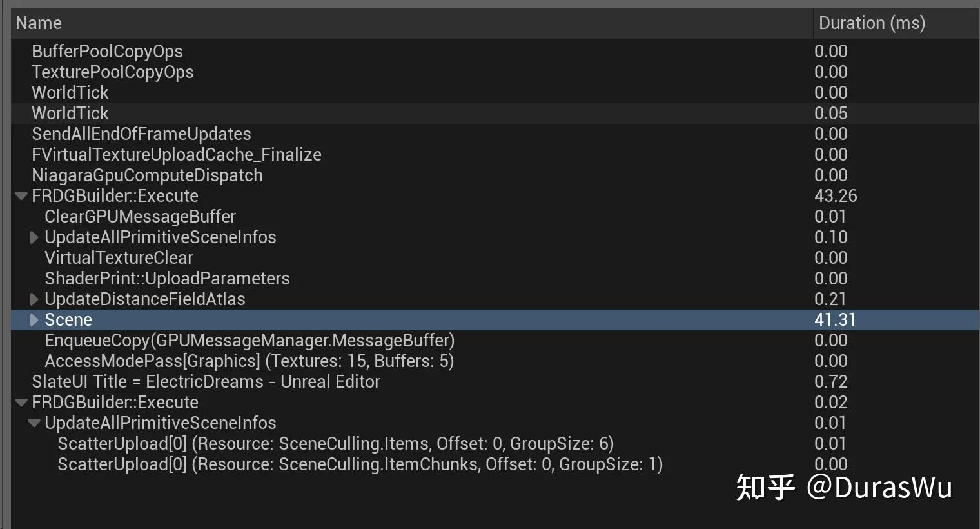Expand the Scene tree node

tap(34, 320)
